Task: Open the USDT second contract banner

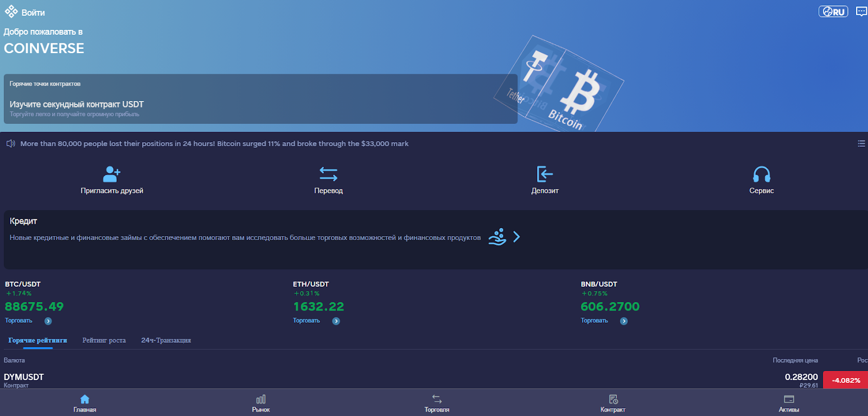Action: coord(260,99)
